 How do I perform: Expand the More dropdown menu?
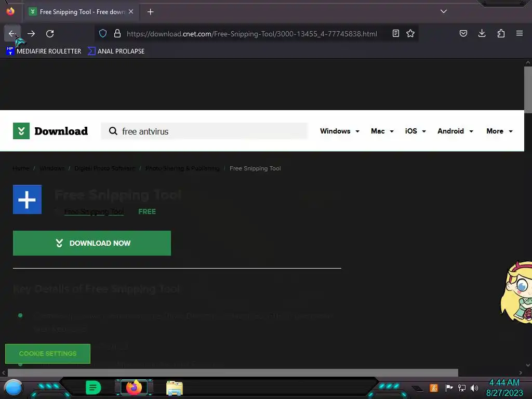[499, 131]
